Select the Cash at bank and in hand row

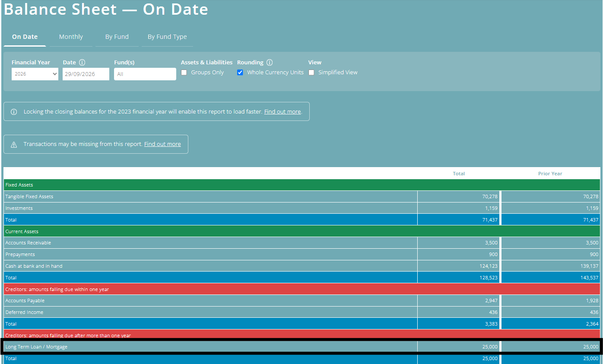(x=302, y=266)
